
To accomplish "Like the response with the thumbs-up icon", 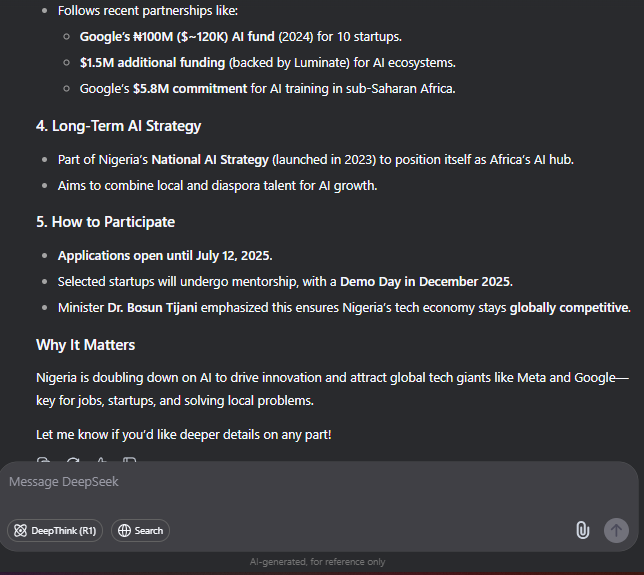I will (101, 460).
